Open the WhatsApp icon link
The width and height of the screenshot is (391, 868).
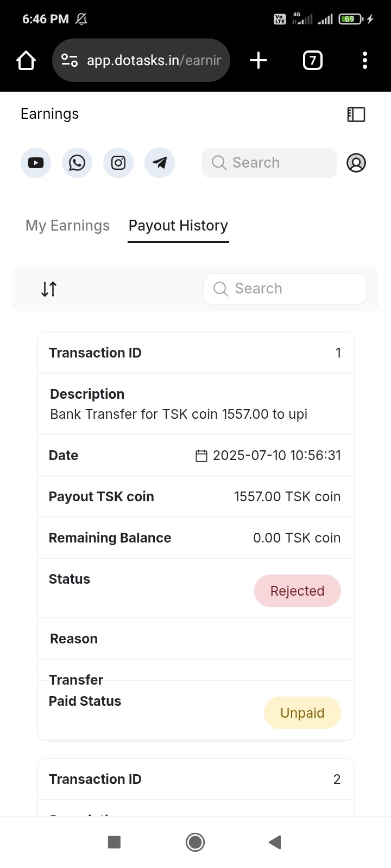(x=77, y=163)
